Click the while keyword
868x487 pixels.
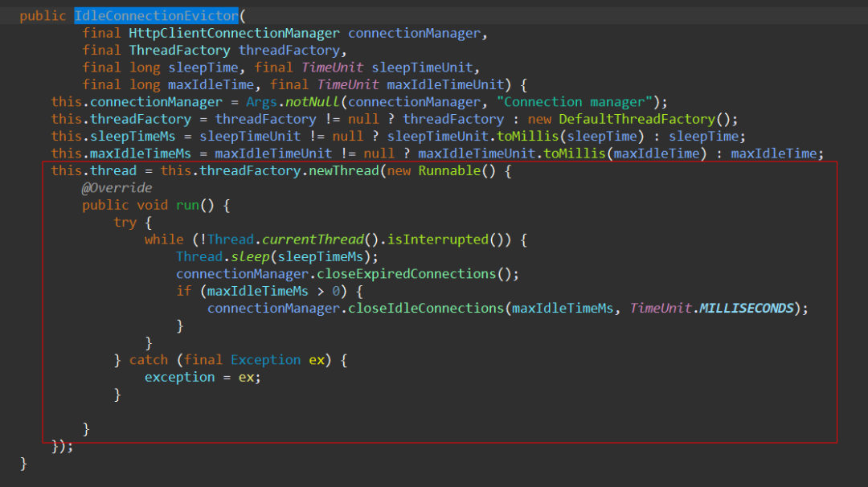(164, 239)
